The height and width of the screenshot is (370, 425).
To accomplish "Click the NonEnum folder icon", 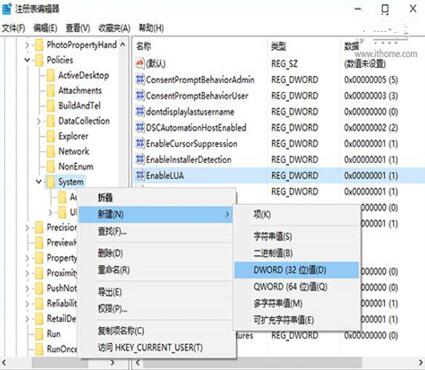I will pyautogui.click(x=51, y=166).
